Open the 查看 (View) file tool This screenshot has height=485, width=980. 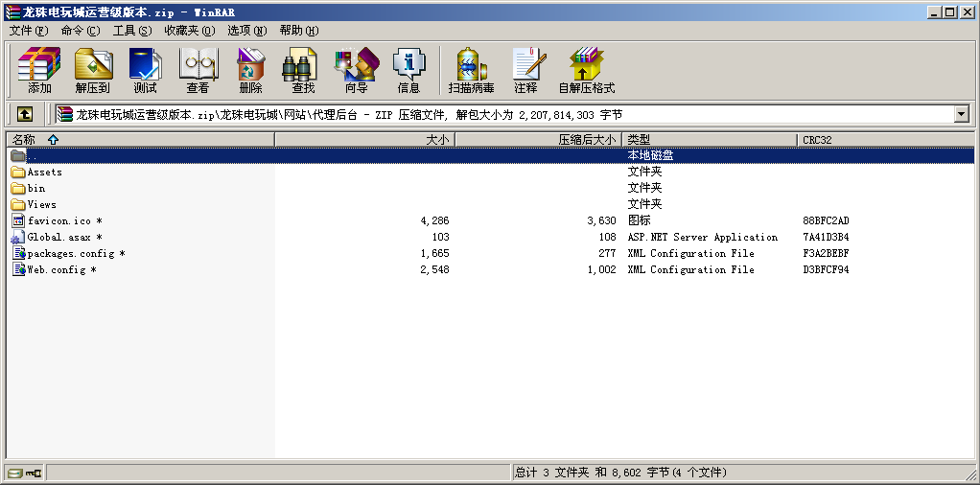198,70
